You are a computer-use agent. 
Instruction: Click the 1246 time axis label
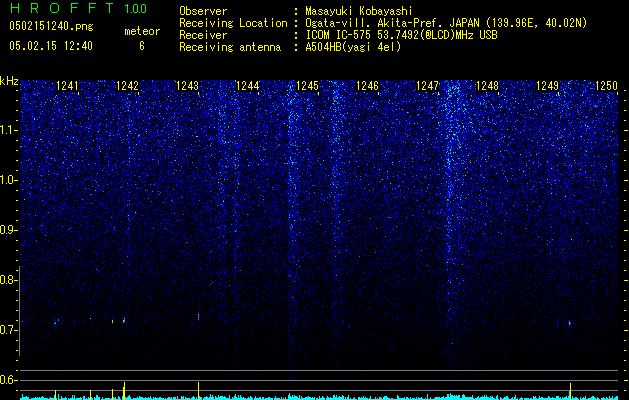pos(367,85)
